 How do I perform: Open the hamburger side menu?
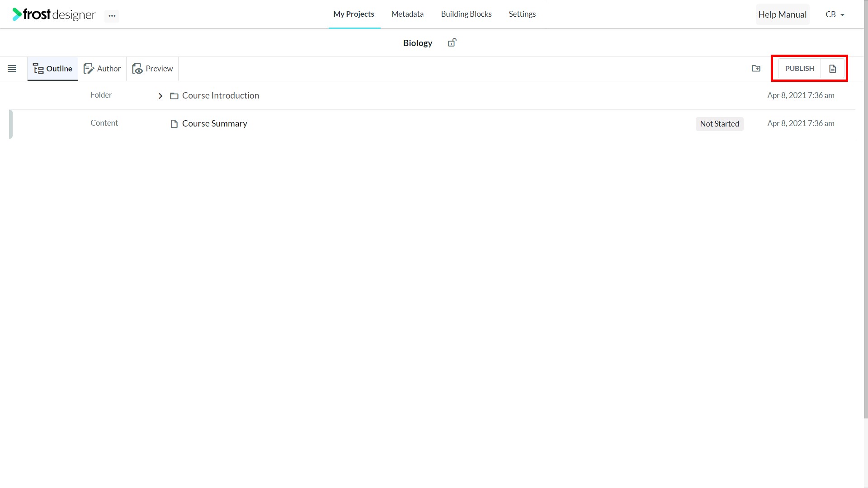click(x=12, y=69)
